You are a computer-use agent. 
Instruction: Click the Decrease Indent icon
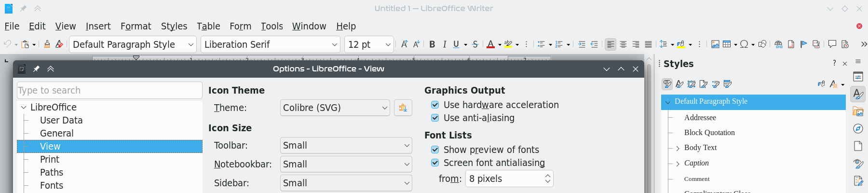594,44
